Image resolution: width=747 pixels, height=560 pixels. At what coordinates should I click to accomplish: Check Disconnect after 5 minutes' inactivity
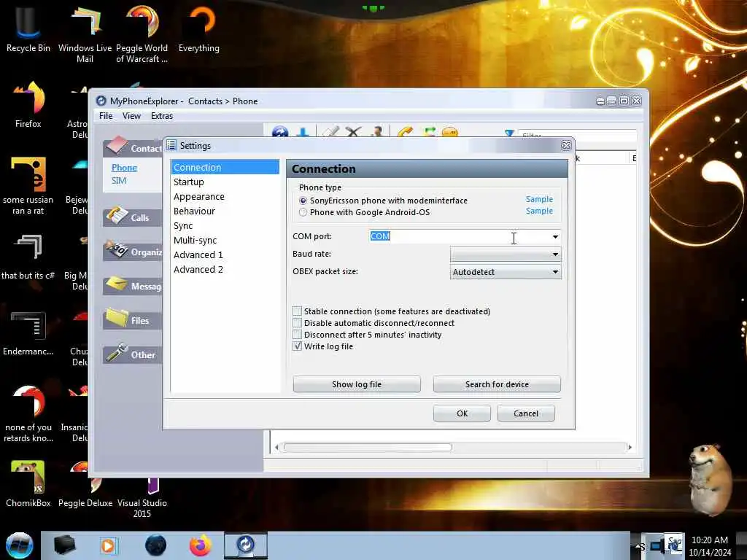click(298, 335)
